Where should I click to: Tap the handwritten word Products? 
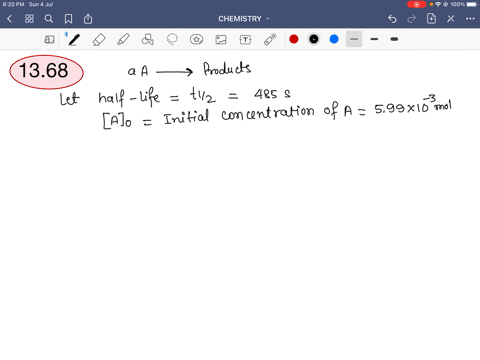tap(227, 69)
